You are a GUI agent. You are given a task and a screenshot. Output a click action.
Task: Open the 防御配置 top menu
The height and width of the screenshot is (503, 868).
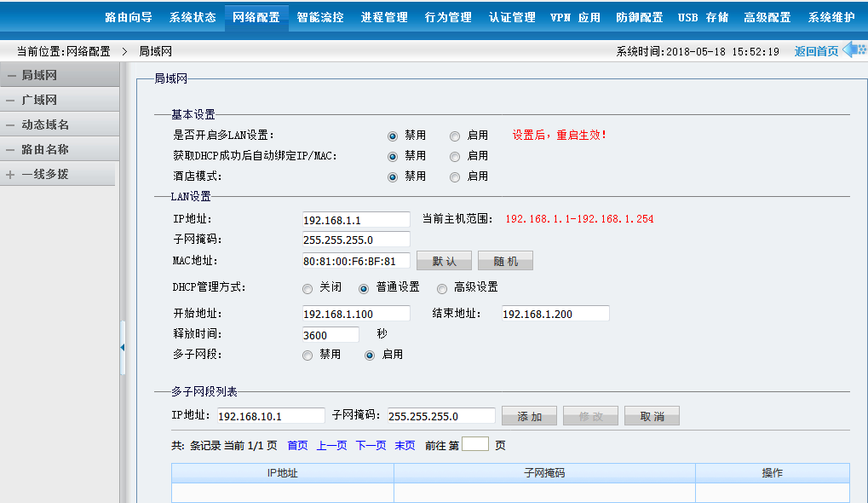click(x=640, y=17)
